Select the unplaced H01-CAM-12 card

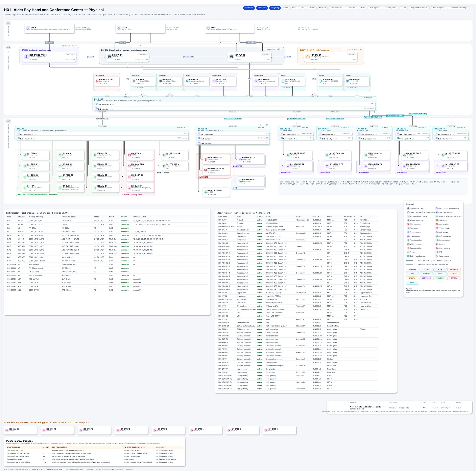click(131, 430)
